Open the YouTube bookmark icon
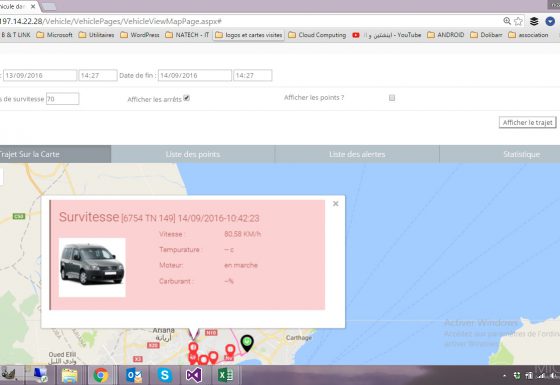The width and height of the screenshot is (560, 385). [356, 35]
